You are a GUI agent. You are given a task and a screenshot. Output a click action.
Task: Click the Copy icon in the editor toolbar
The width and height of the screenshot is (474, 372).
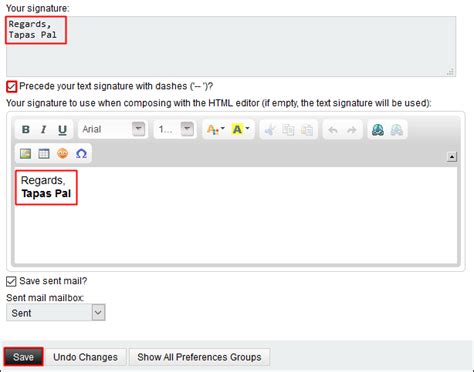288,130
